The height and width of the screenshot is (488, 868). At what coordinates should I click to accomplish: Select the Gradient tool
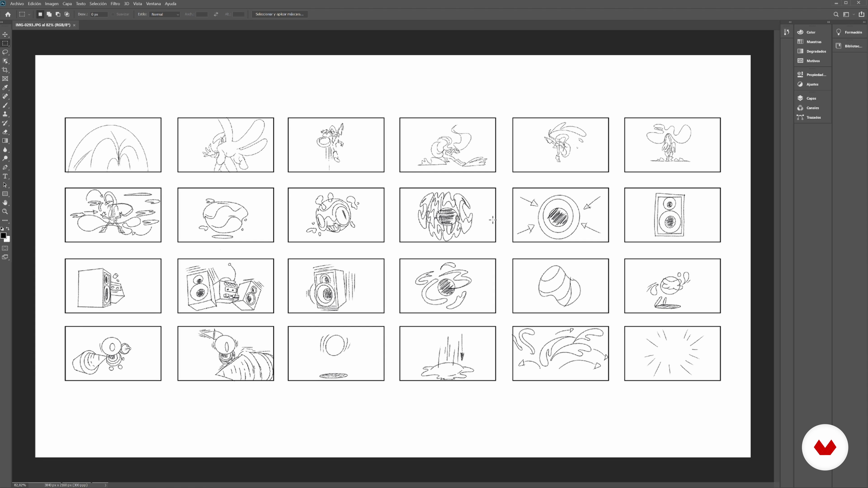click(x=5, y=141)
